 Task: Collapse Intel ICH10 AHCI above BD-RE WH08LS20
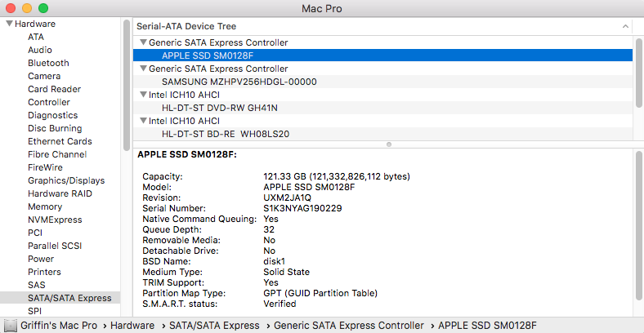pyautogui.click(x=143, y=121)
